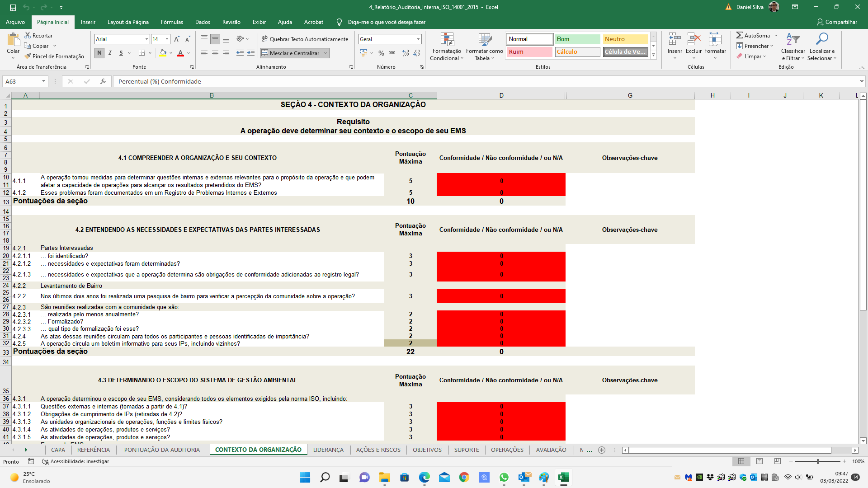Toggle underline formatting (Sublinhado)
This screenshot has width=868, height=488.
[x=120, y=53]
